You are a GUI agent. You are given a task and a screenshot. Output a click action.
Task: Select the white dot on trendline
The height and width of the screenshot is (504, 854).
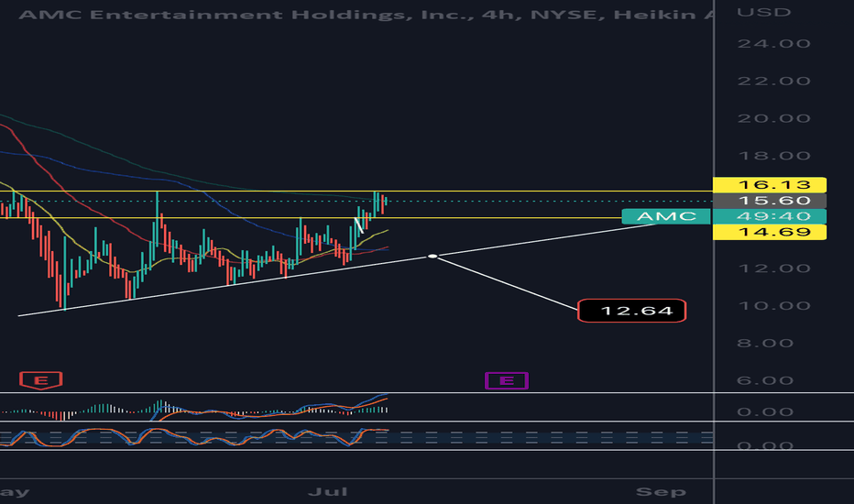pos(432,256)
